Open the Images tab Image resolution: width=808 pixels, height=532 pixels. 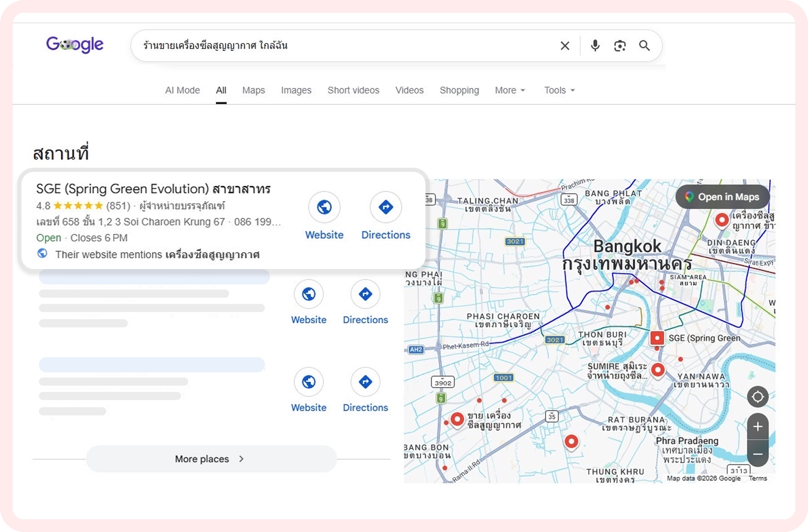296,90
